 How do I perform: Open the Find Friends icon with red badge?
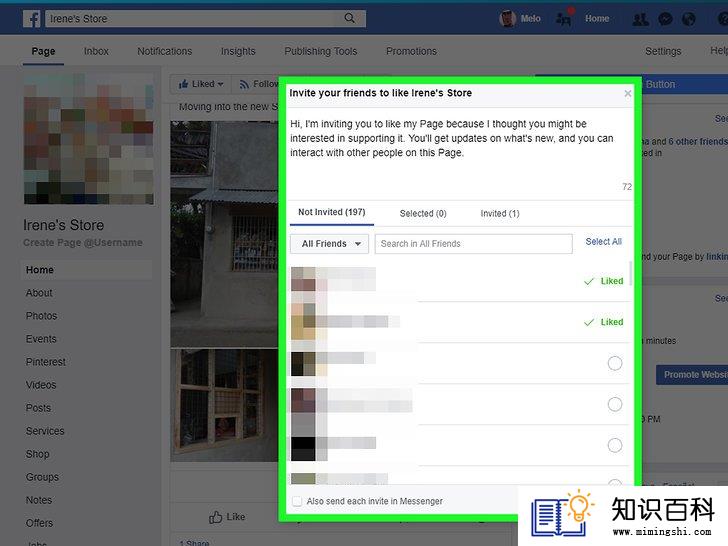564,19
